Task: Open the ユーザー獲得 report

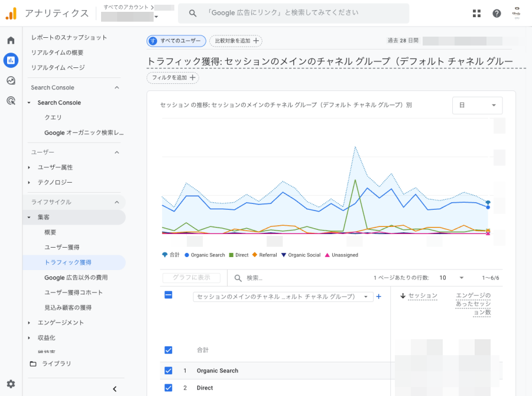Action: pos(61,248)
